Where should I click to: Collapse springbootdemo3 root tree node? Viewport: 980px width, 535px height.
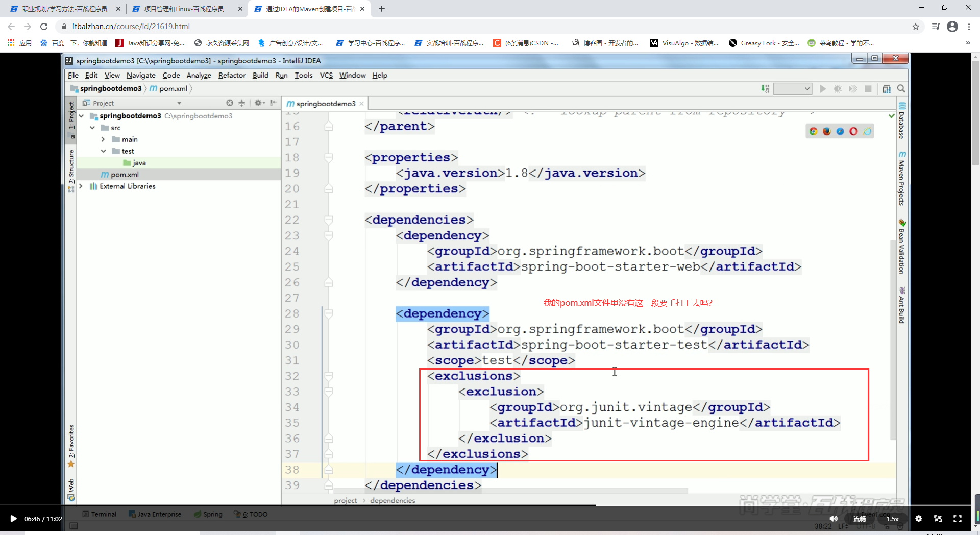pos(81,116)
